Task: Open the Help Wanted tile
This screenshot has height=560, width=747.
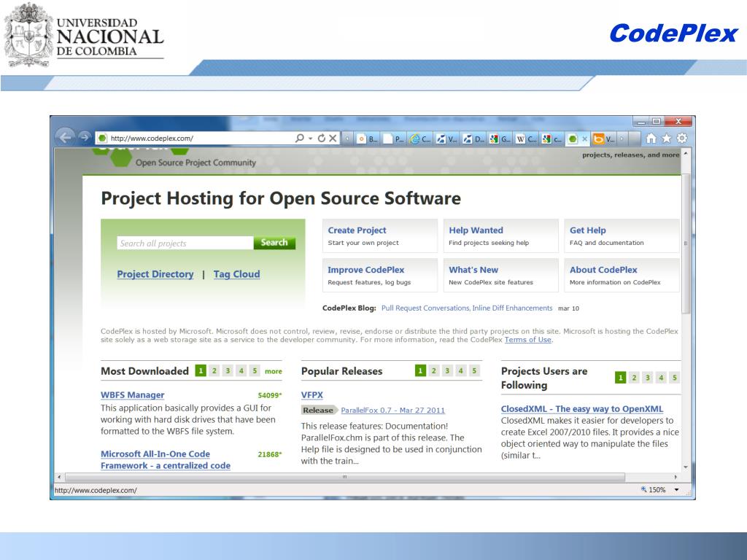Action: (500, 236)
